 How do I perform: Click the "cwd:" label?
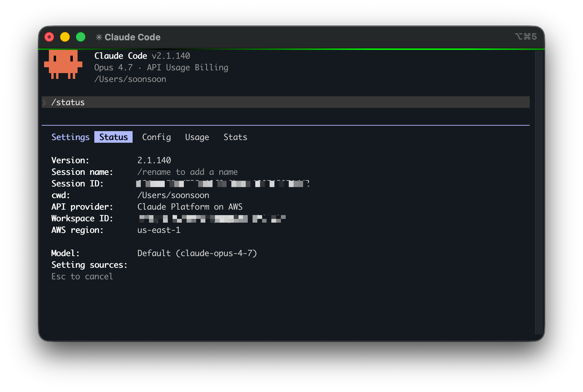(x=61, y=195)
